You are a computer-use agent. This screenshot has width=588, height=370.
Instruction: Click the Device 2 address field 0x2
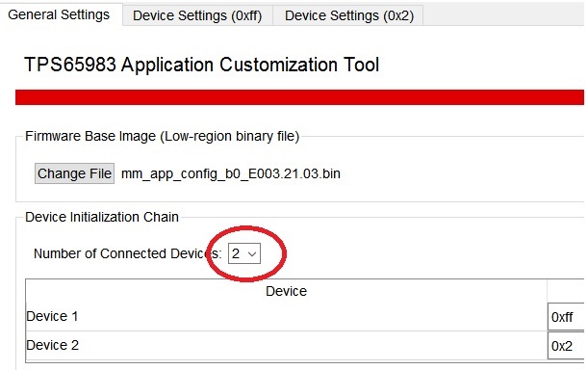coord(566,346)
